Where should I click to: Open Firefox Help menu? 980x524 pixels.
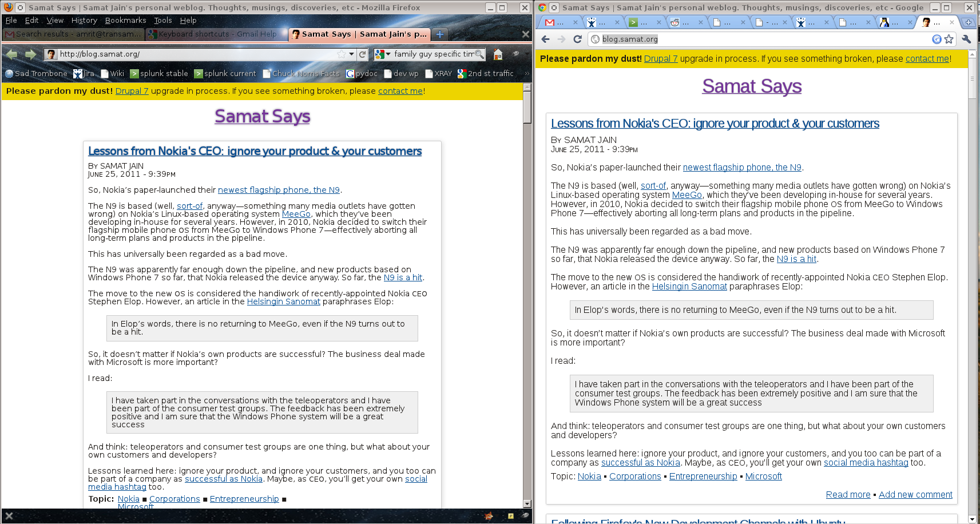pos(188,20)
